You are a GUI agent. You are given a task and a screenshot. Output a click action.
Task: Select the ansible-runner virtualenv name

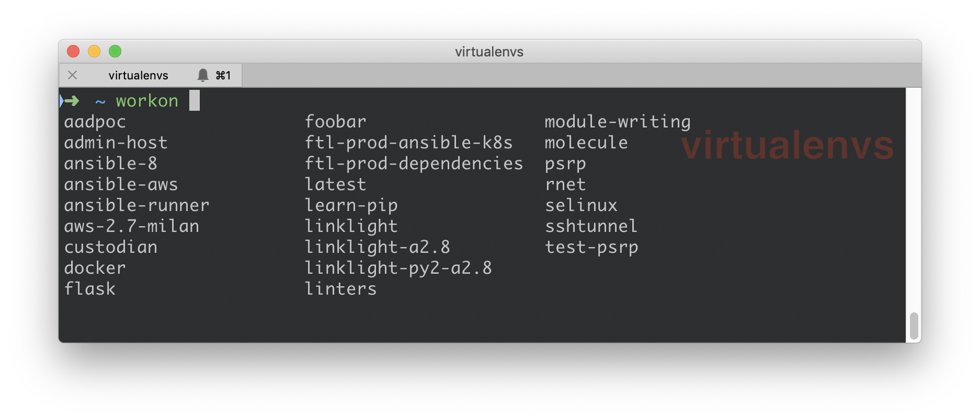pos(136,205)
